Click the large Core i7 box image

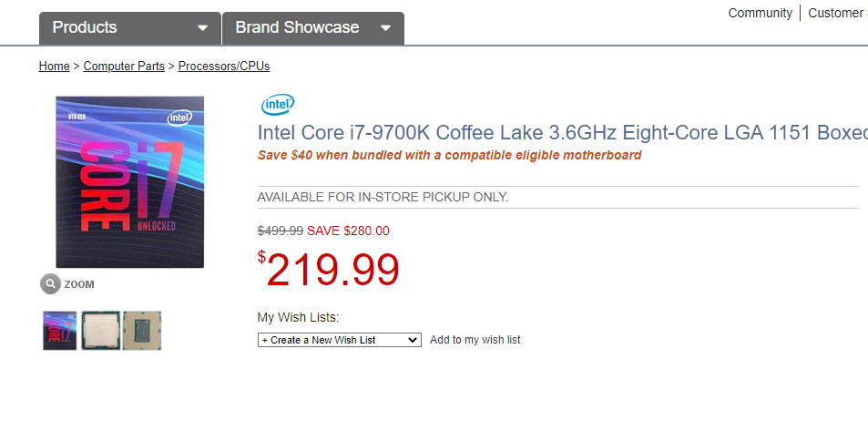tap(129, 182)
